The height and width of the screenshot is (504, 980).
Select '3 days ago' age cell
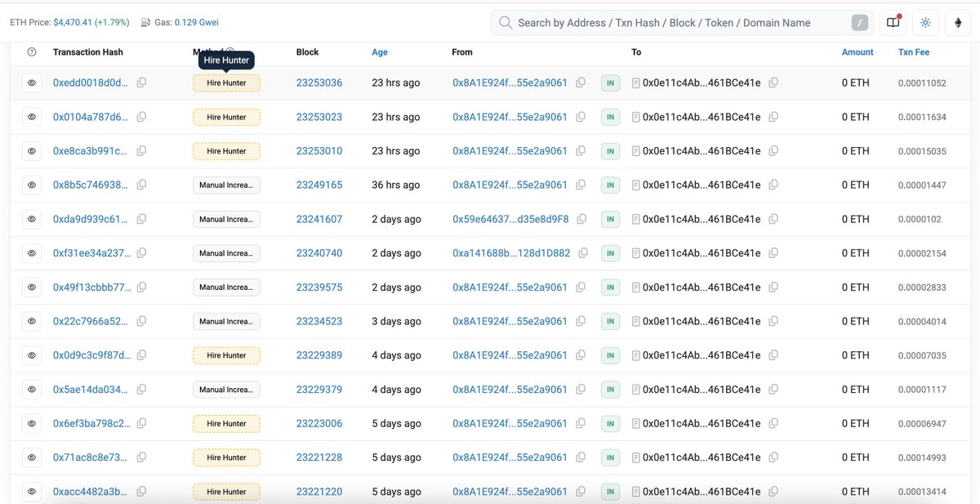(396, 321)
